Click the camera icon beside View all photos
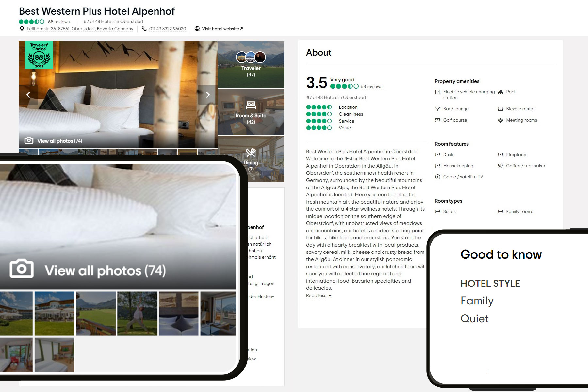The height and width of the screenshot is (392, 588). click(x=29, y=140)
